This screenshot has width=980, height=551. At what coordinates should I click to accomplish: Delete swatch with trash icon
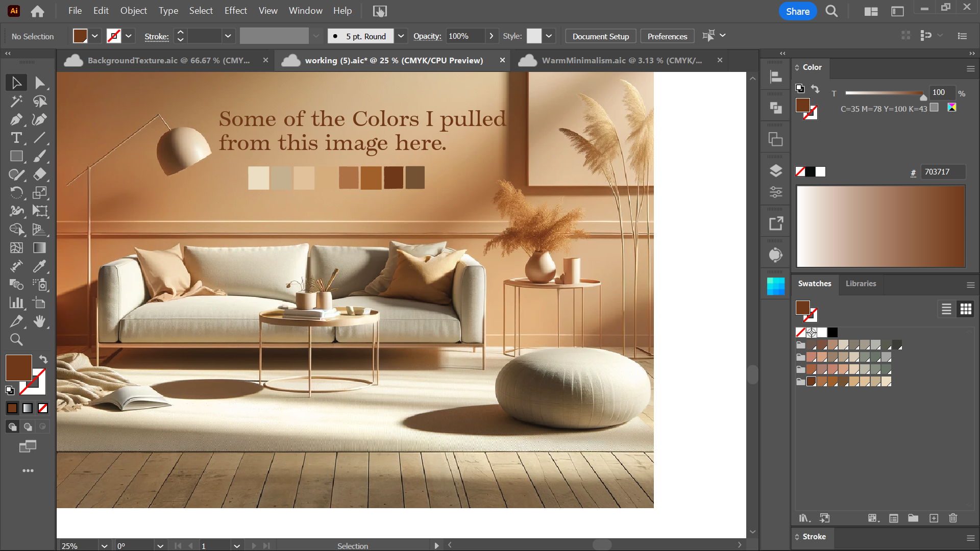tap(953, 518)
